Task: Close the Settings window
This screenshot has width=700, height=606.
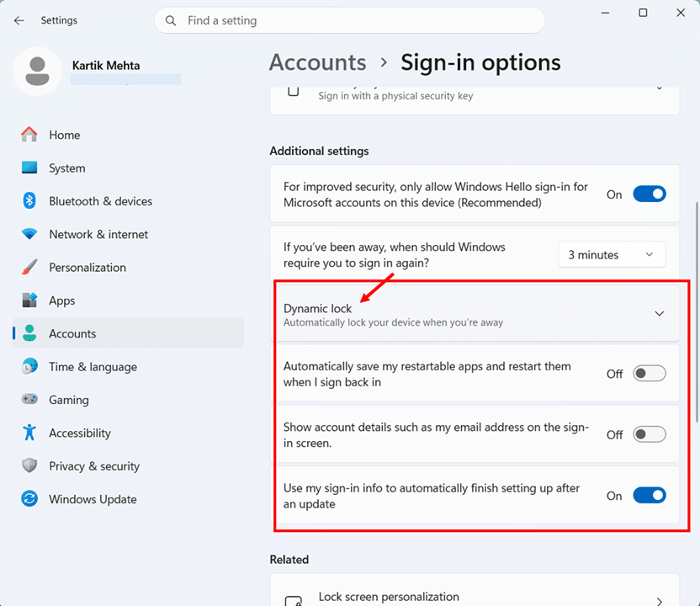Action: pos(681,13)
